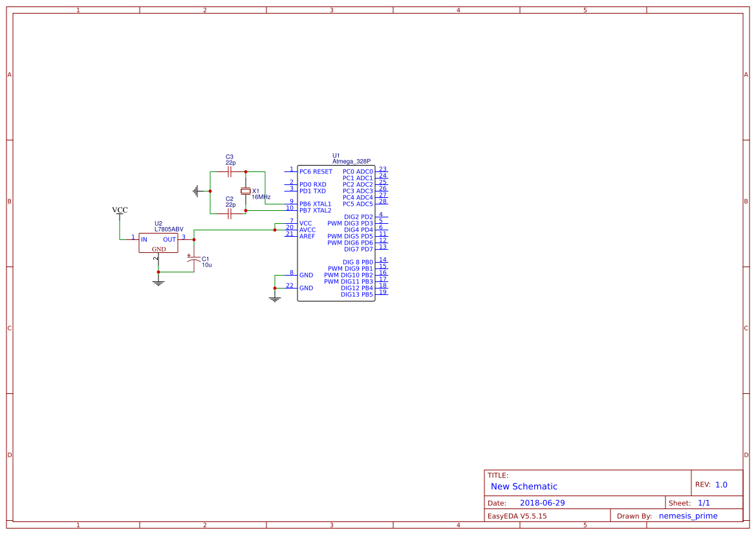This screenshot has height=535, width=756.
Task: Click the DIG7 PD7 pin label
Action: [359, 250]
